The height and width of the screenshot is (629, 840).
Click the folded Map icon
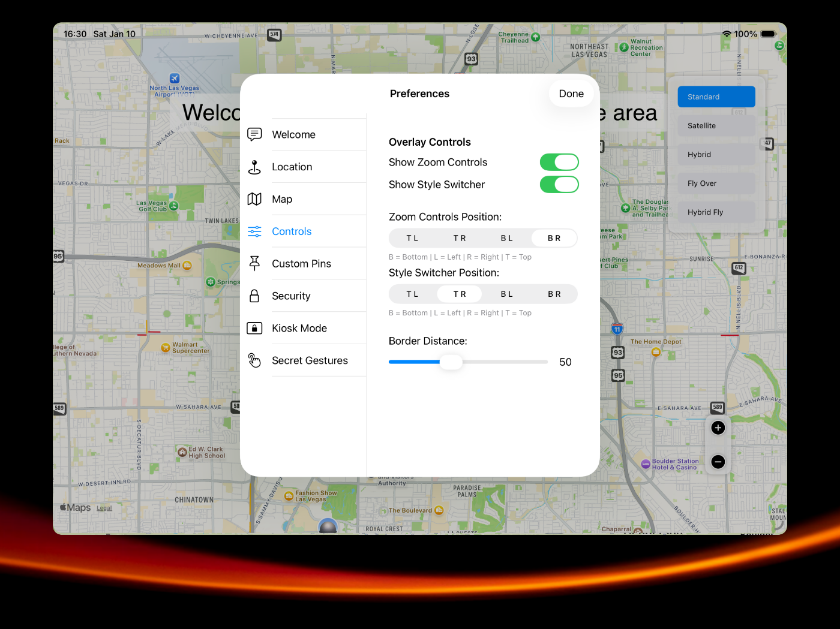point(254,199)
